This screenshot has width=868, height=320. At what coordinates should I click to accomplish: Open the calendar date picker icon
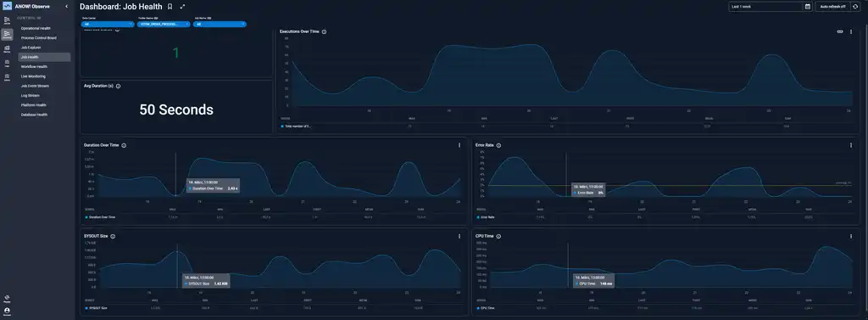tap(808, 7)
